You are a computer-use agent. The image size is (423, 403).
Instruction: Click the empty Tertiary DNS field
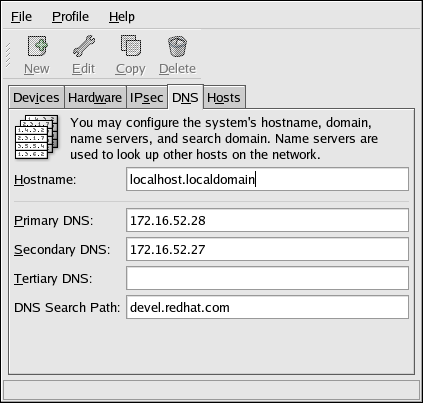[267, 278]
